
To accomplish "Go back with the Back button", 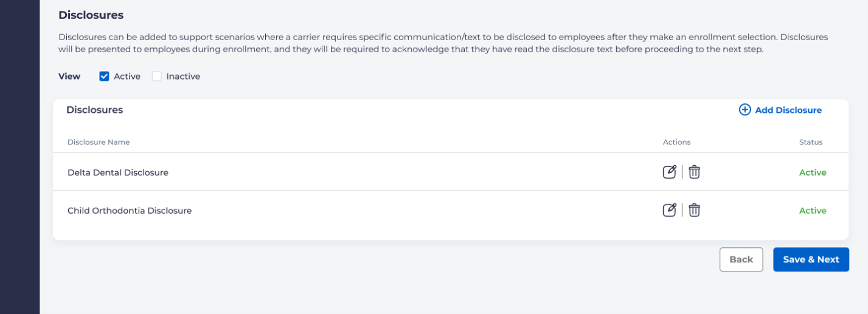I will 741,259.
